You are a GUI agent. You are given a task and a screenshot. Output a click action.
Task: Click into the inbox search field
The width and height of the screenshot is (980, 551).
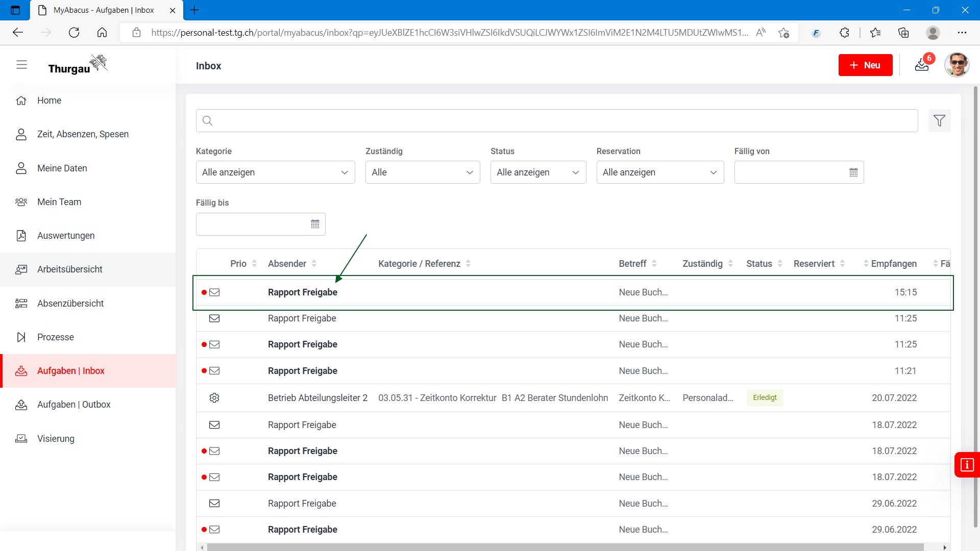(x=556, y=121)
